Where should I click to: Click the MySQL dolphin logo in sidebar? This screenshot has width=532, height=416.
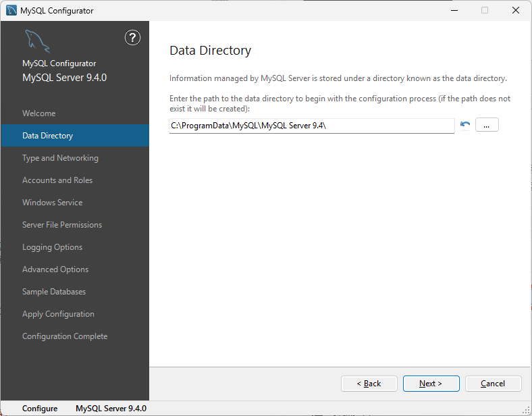tap(37, 41)
